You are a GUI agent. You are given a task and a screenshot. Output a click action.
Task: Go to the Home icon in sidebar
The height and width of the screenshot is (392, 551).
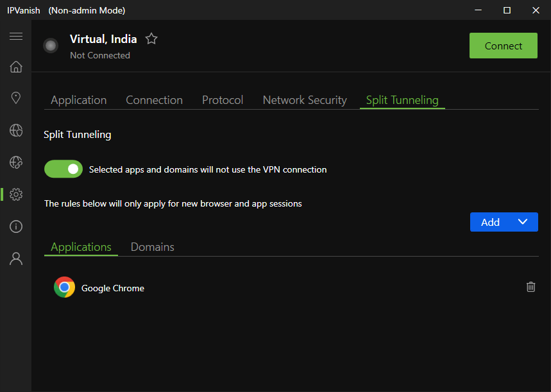tap(16, 67)
